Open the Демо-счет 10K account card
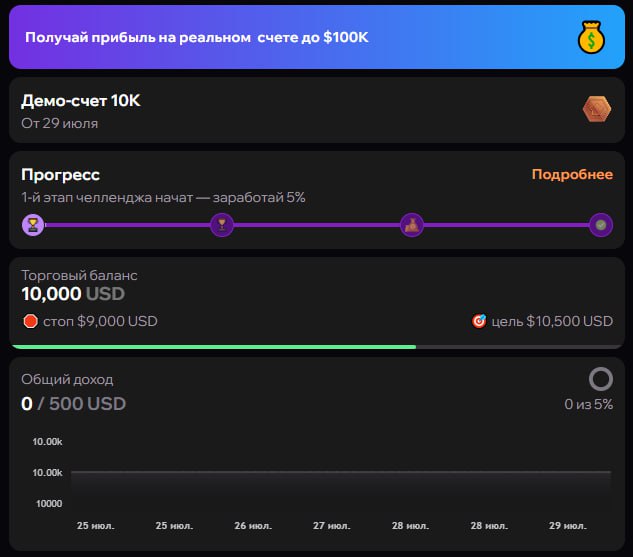 (x=317, y=110)
